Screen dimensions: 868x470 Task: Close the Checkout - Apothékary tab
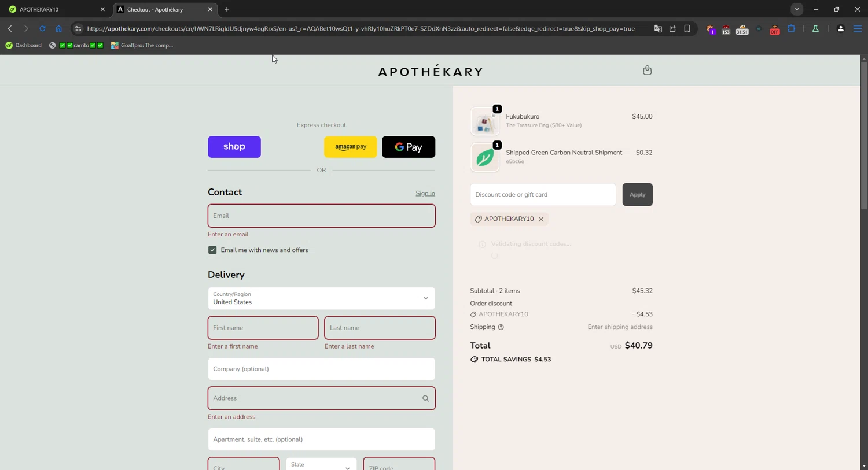(210, 9)
